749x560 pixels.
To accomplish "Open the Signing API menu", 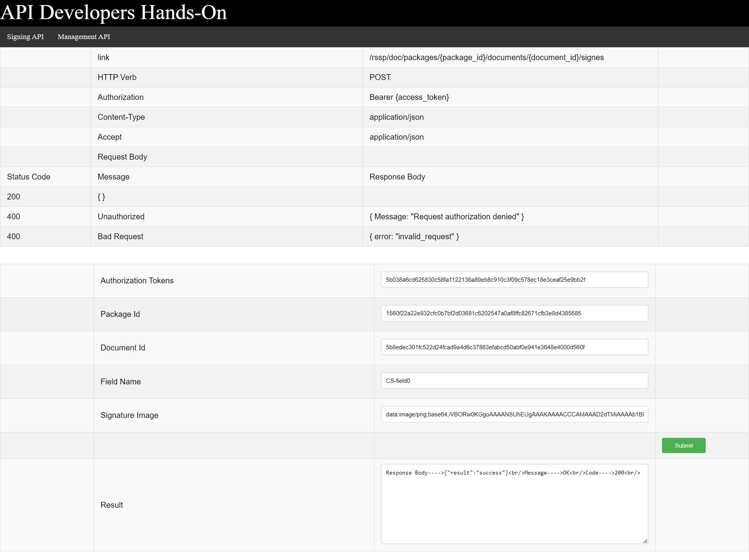I will tap(25, 37).
